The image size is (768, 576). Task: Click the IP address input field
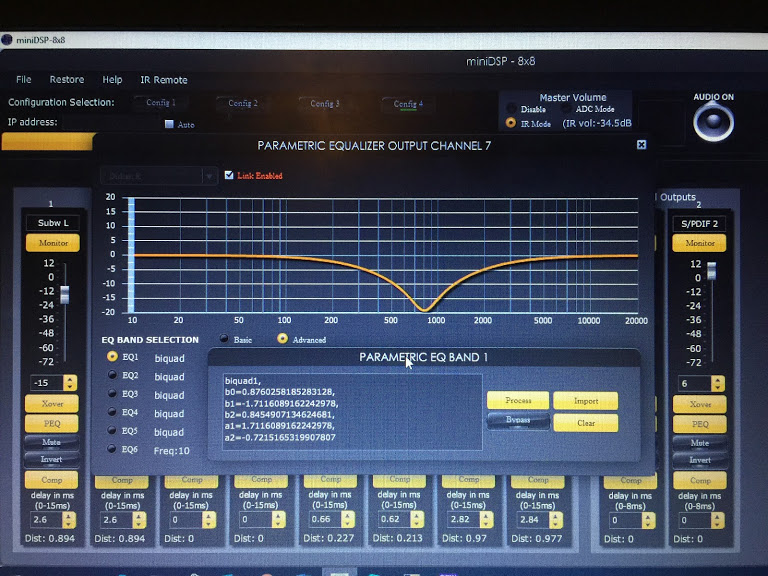(109, 122)
